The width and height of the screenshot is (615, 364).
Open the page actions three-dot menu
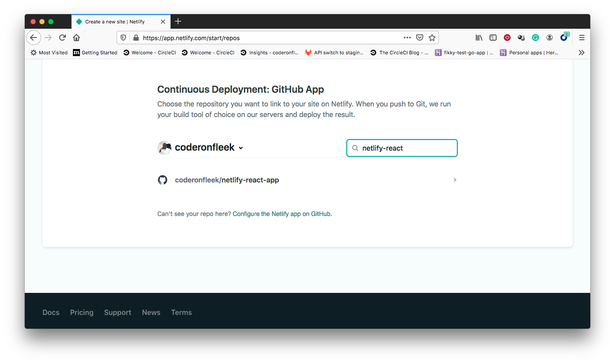(x=407, y=38)
